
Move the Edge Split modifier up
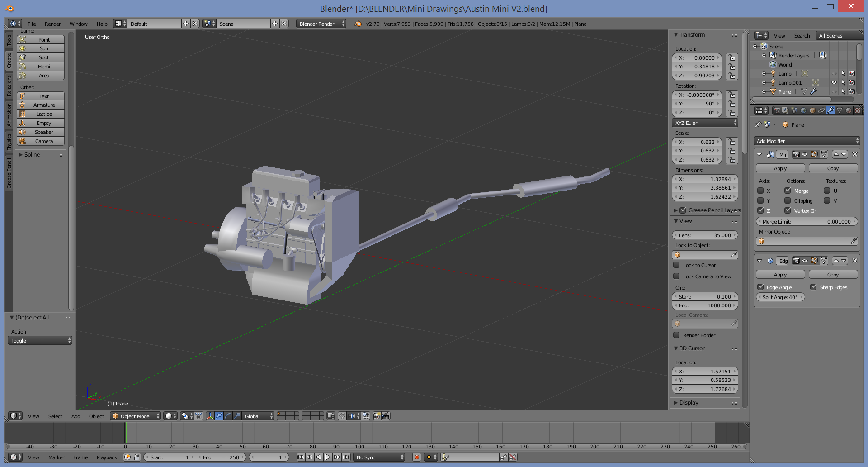click(x=836, y=261)
